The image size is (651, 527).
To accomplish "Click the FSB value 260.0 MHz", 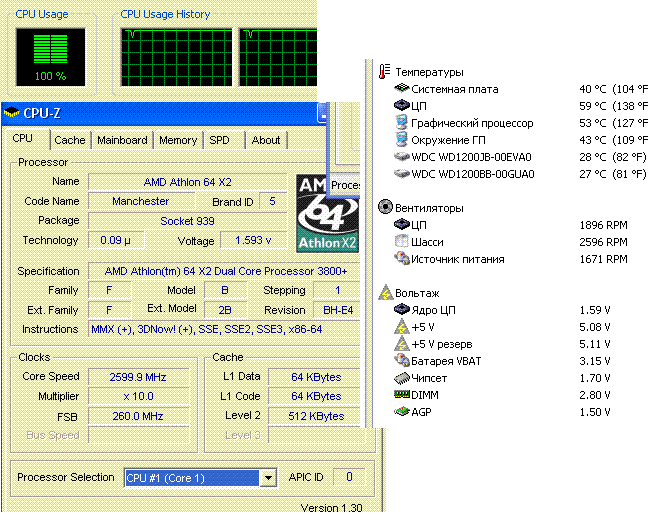I will click(x=138, y=416).
